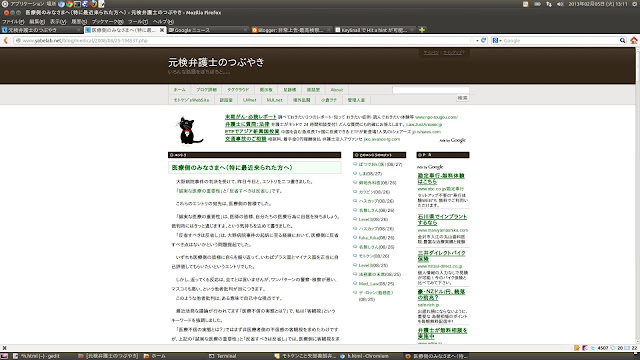This screenshot has height=360, width=640.
Task: Open the ブックマーク menu
Action: click(107, 22)
